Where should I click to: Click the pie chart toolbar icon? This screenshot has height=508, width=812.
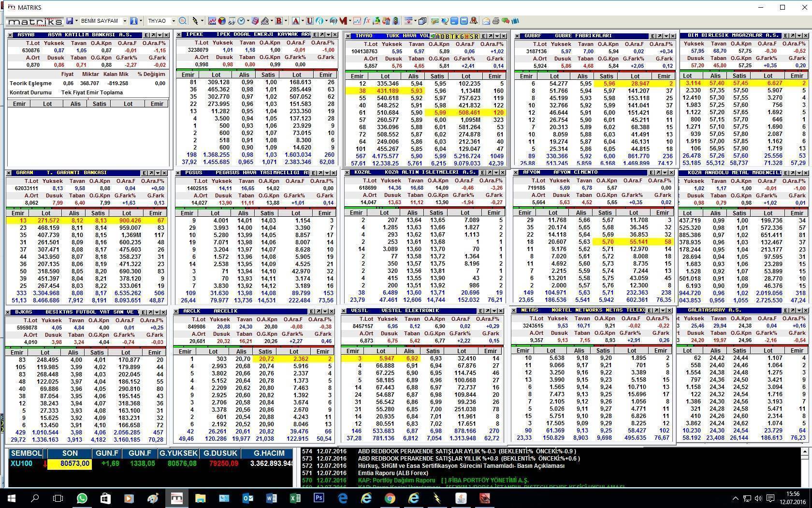[222, 21]
